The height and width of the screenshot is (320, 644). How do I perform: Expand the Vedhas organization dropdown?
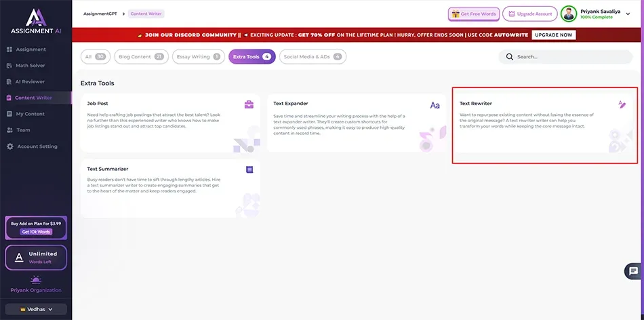click(x=36, y=309)
